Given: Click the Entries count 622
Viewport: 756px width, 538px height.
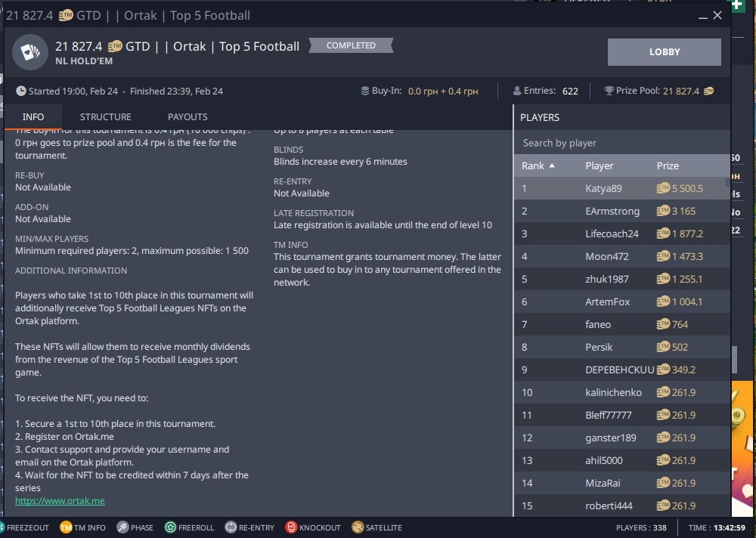Looking at the screenshot, I should (x=570, y=91).
